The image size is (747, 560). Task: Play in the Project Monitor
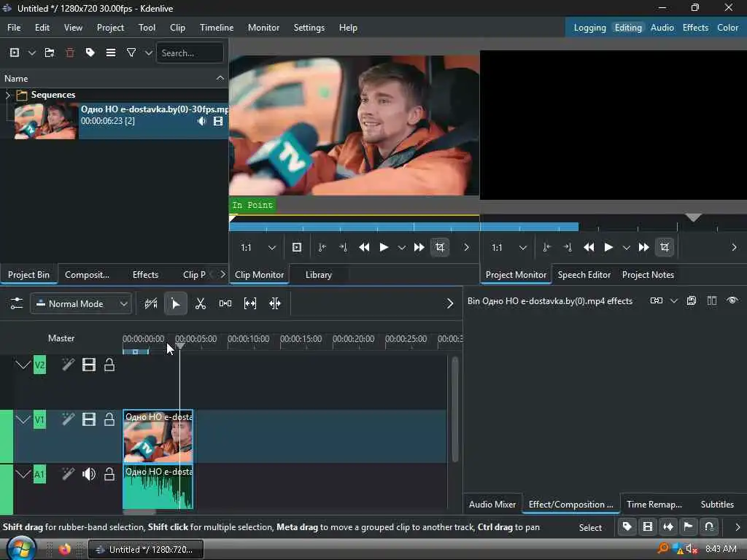[608, 248]
